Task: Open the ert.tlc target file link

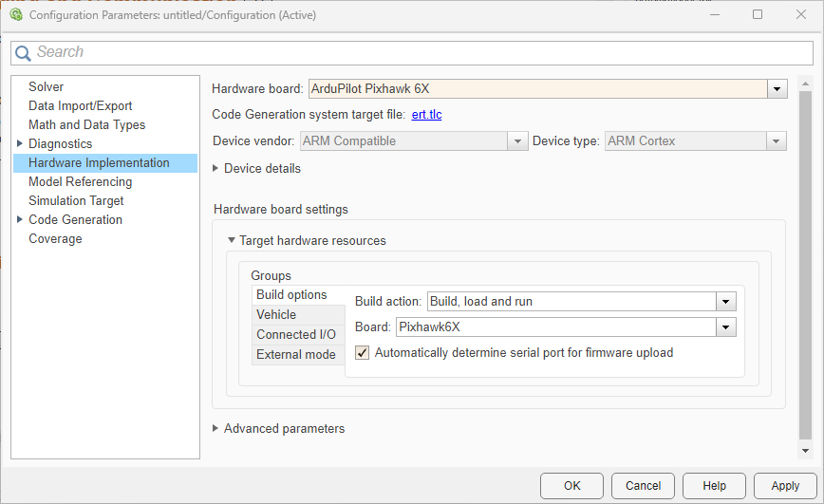Action: (426, 115)
